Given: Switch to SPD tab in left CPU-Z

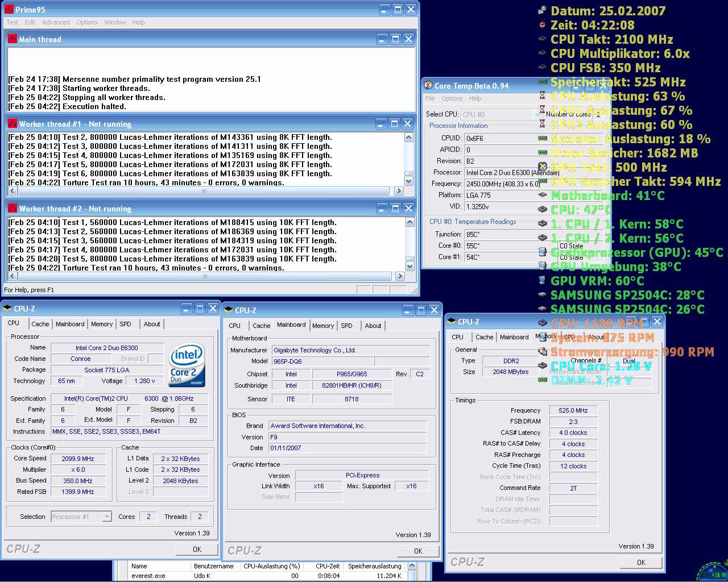Looking at the screenshot, I should 126,324.
